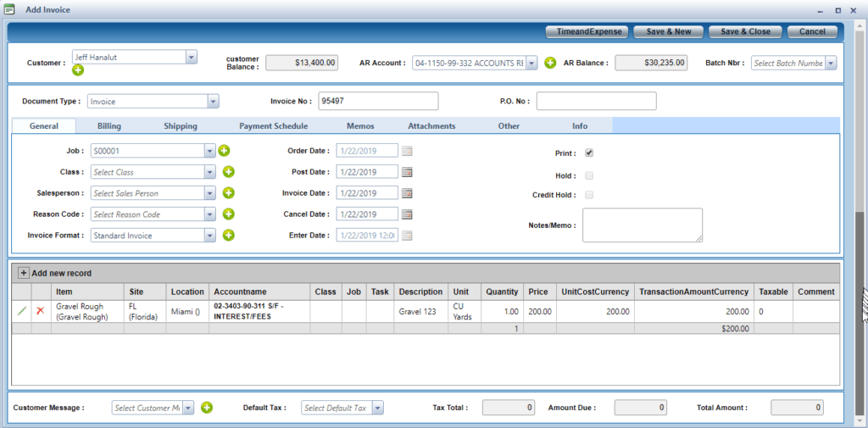Edit Gravel Rough row with pencil icon

point(22,311)
